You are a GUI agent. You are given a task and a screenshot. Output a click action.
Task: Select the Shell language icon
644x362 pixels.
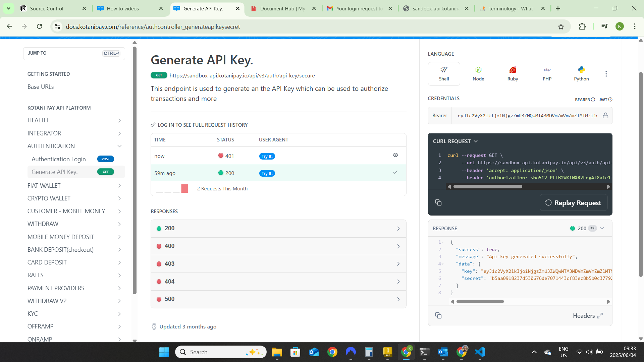pyautogui.click(x=444, y=74)
